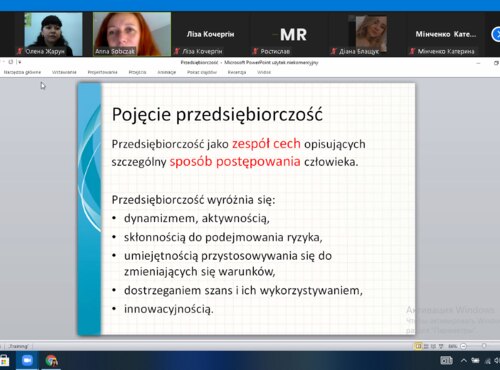500x370 pixels.
Task: Switch to the Recenzja ribbon tab
Action: tap(237, 72)
